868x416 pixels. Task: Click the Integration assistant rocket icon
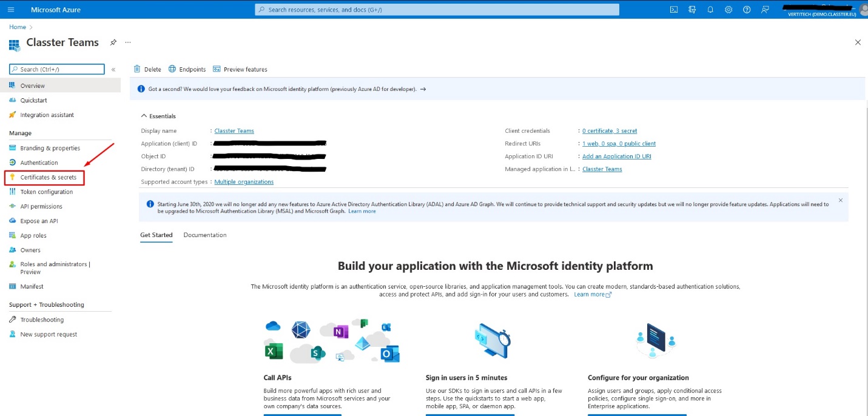tap(13, 115)
